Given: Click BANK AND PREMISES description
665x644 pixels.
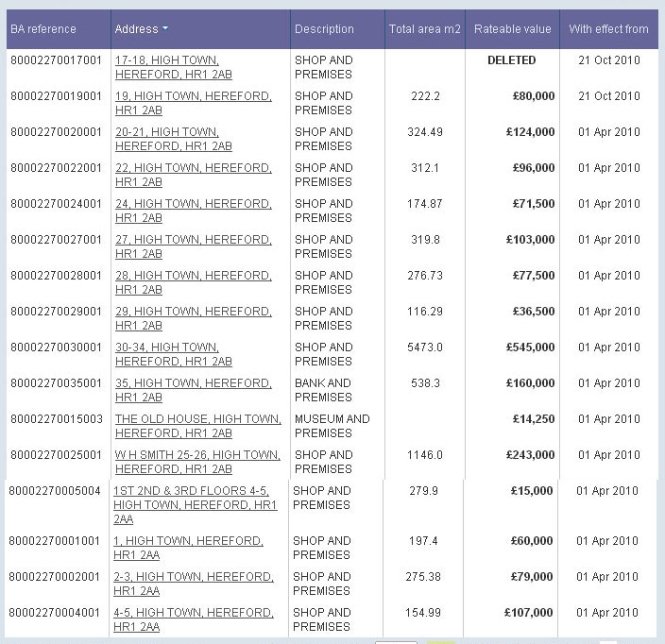Looking at the screenshot, I should point(323,390).
